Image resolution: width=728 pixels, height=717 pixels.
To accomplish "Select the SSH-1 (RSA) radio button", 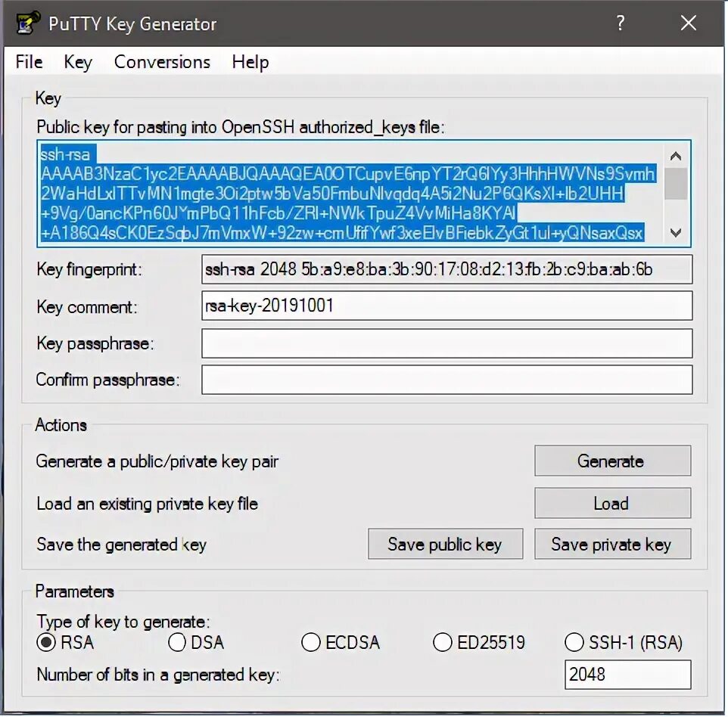I will tap(574, 642).
